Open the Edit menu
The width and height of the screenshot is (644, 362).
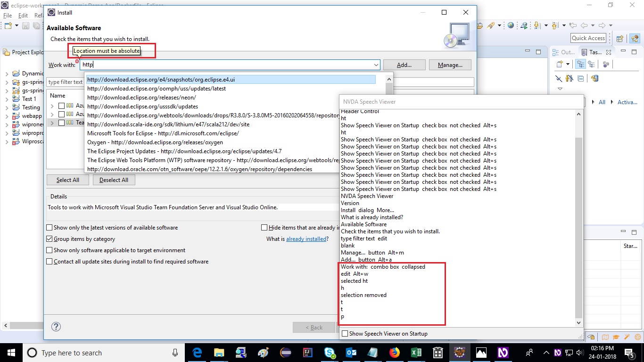coord(23,15)
